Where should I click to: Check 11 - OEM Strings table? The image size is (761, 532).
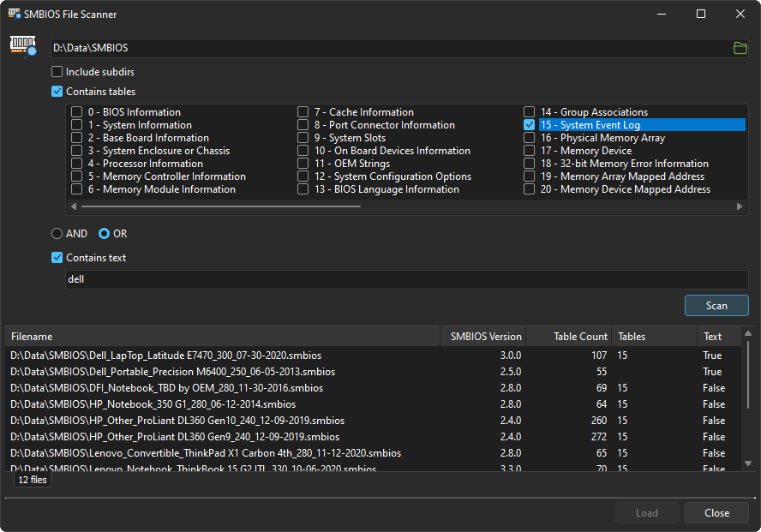[303, 164]
